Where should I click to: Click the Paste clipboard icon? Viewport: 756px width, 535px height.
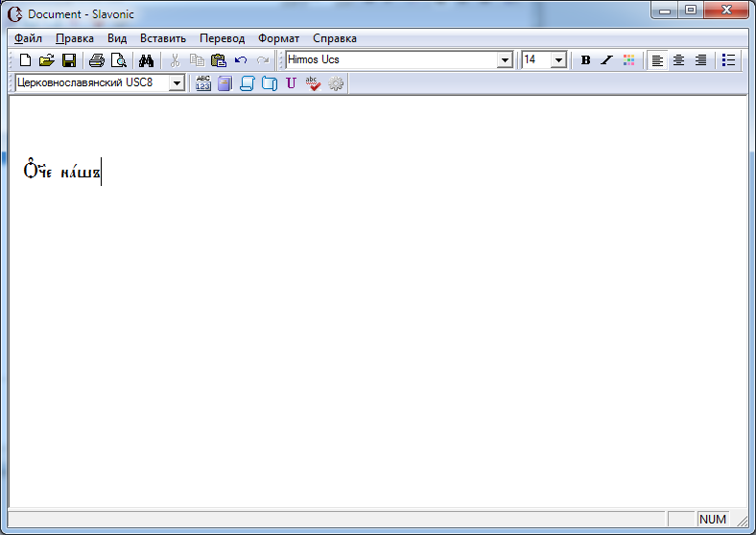coord(218,60)
